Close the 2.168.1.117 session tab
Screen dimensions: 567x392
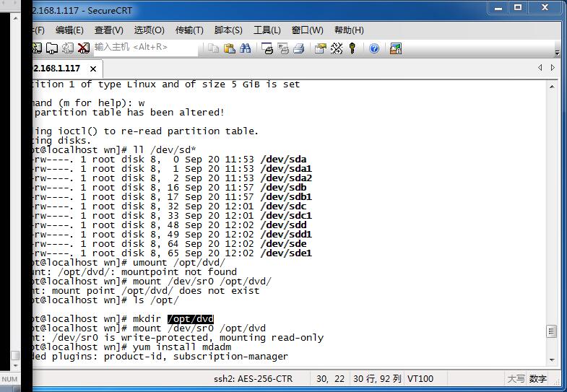tap(93, 69)
